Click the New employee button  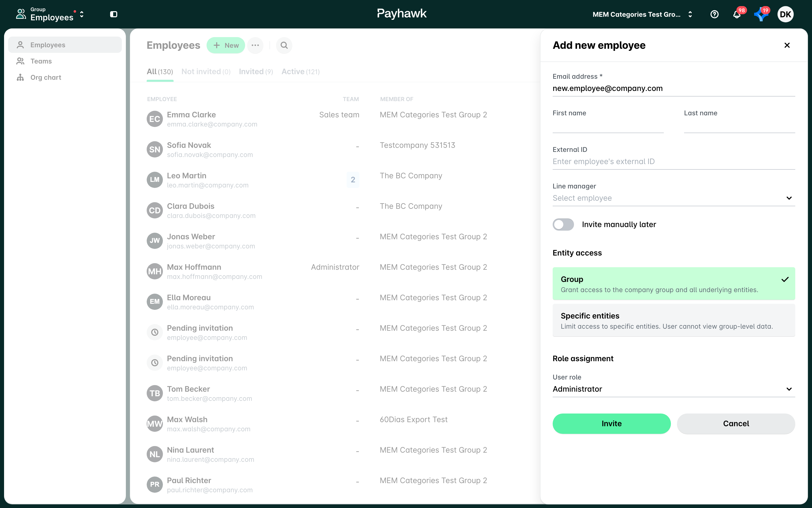(x=226, y=45)
